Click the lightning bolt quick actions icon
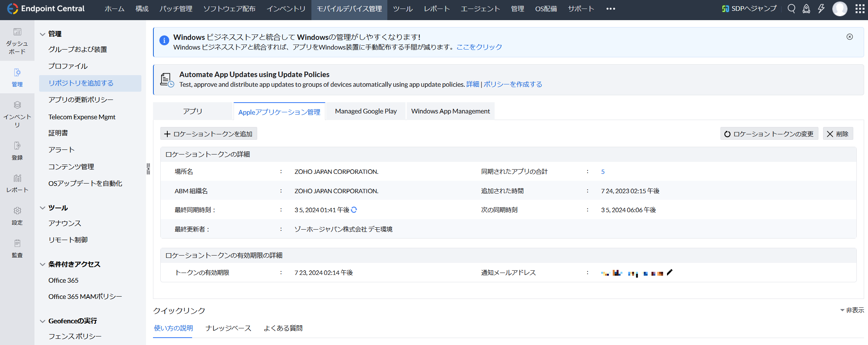The image size is (868, 345). tap(821, 9)
